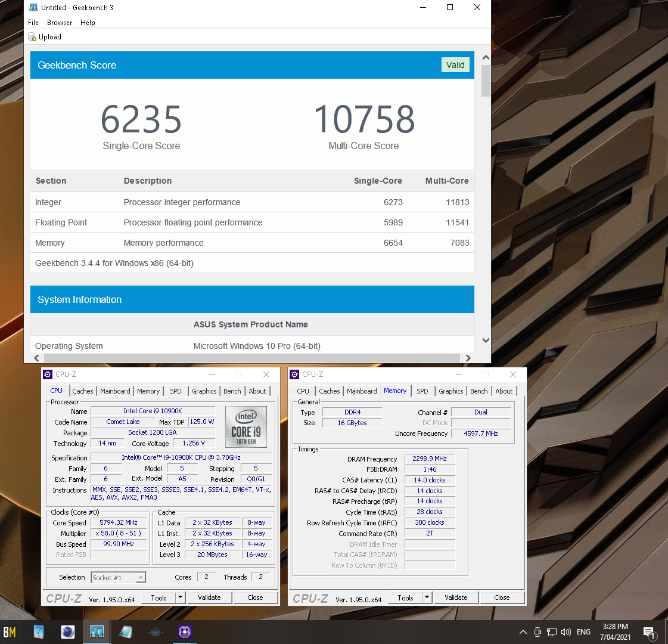
Task: Select About tab in right CPU-Z window
Action: pos(504,391)
